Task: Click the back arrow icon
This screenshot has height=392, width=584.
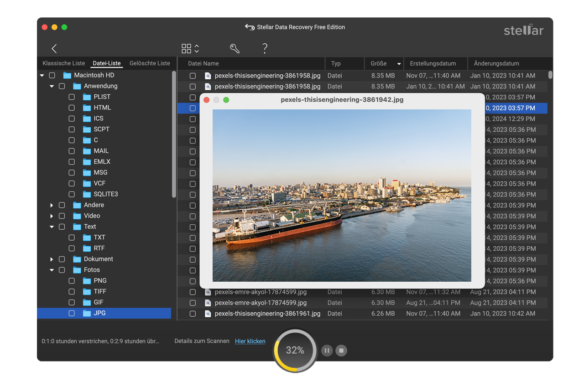Action: point(54,49)
